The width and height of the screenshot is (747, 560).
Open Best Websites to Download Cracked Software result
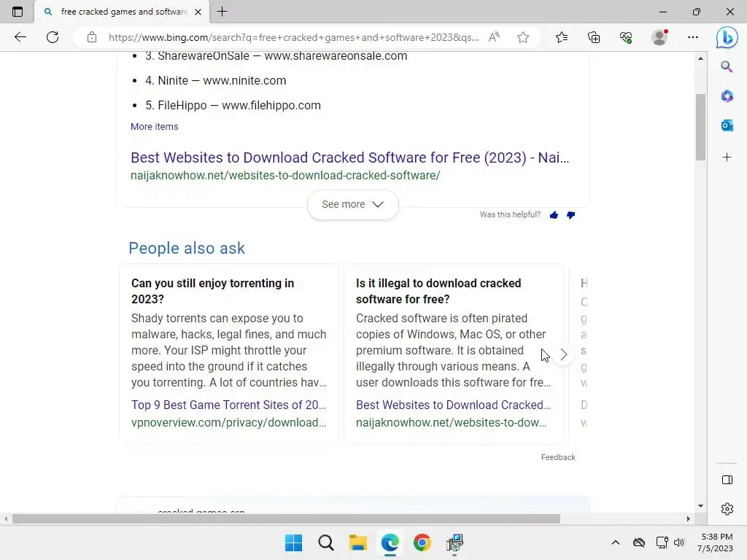(349, 157)
